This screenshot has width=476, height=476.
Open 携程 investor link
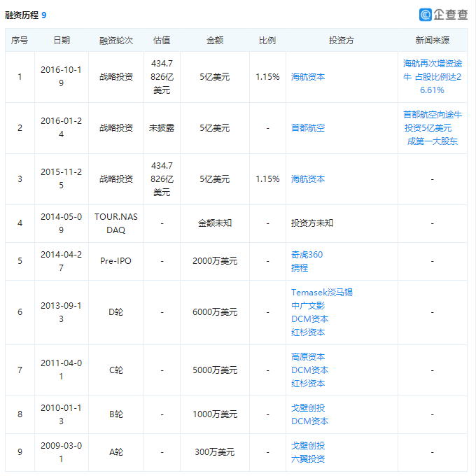(300, 267)
